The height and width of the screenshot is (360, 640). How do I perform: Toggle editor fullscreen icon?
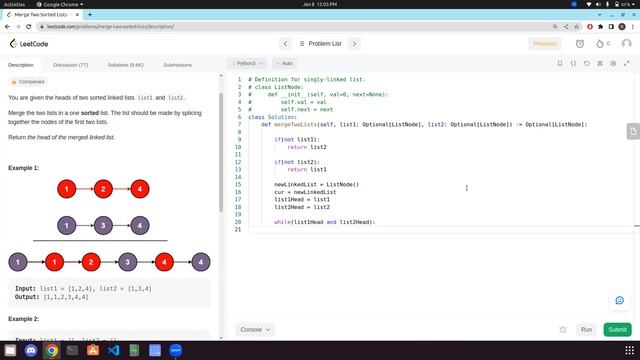pyautogui.click(x=627, y=63)
